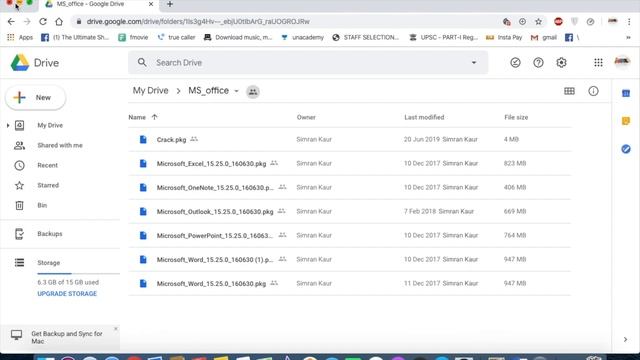
Task: Open the Storage section
Action: 48,262
